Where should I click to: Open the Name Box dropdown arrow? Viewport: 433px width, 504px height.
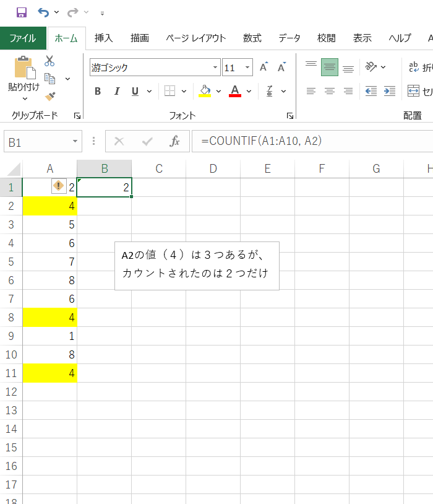pos(75,142)
